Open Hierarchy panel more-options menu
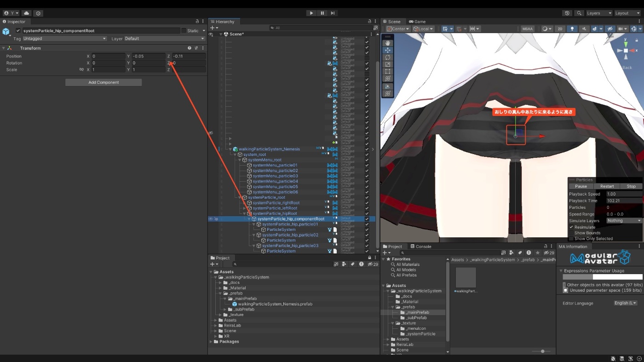 tap(376, 22)
